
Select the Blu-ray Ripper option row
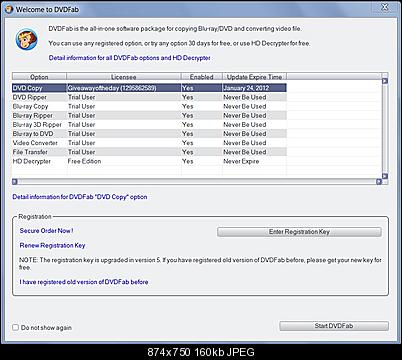coord(149,115)
